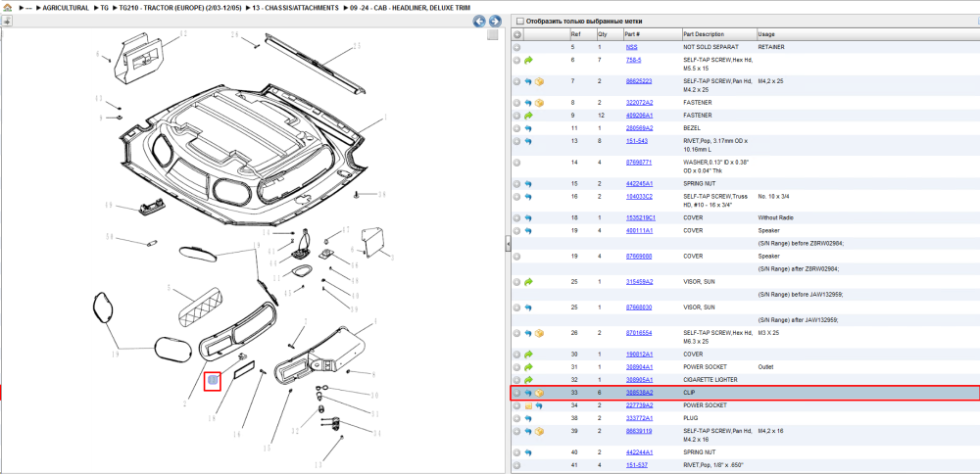Add WASHER 87698771 using plus icon
Screen dimensions: 980x474
pyautogui.click(x=516, y=163)
